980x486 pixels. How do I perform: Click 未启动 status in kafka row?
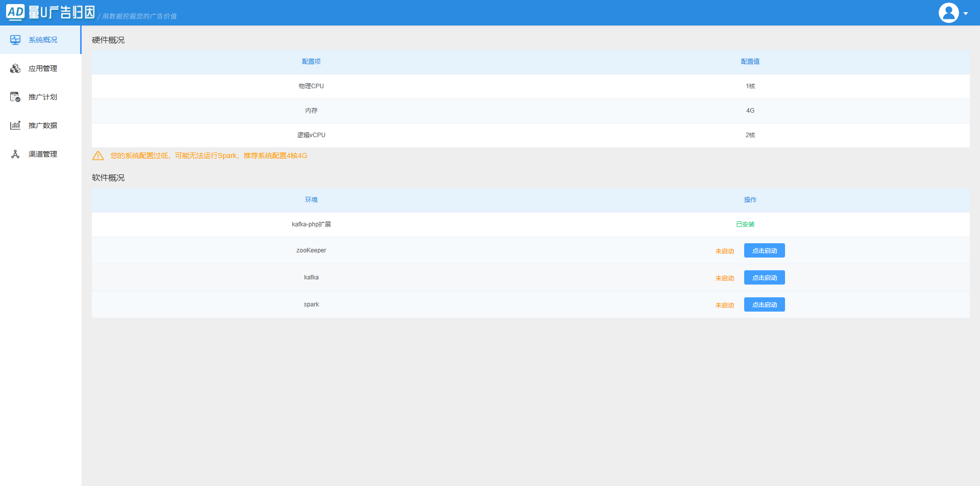724,278
